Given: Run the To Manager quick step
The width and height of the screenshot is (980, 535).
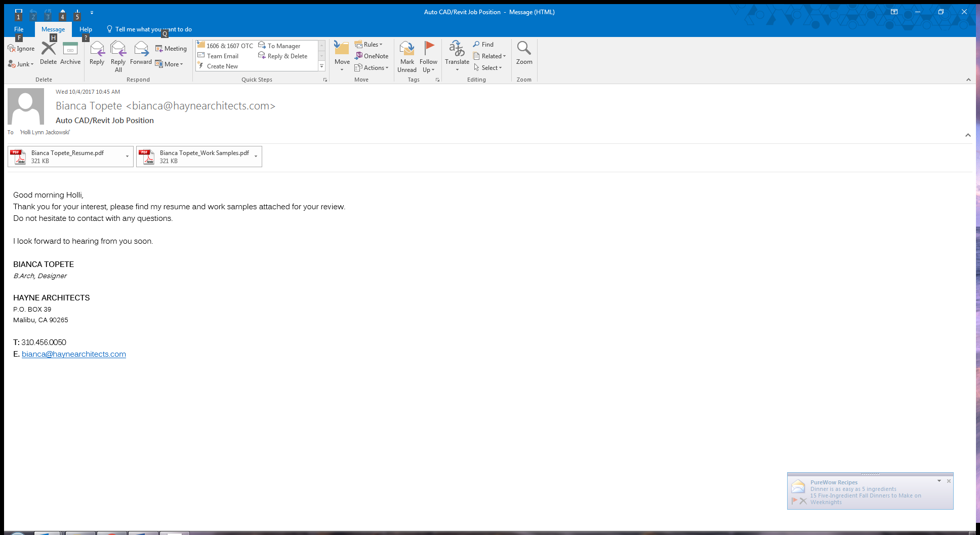Looking at the screenshot, I should pyautogui.click(x=279, y=46).
